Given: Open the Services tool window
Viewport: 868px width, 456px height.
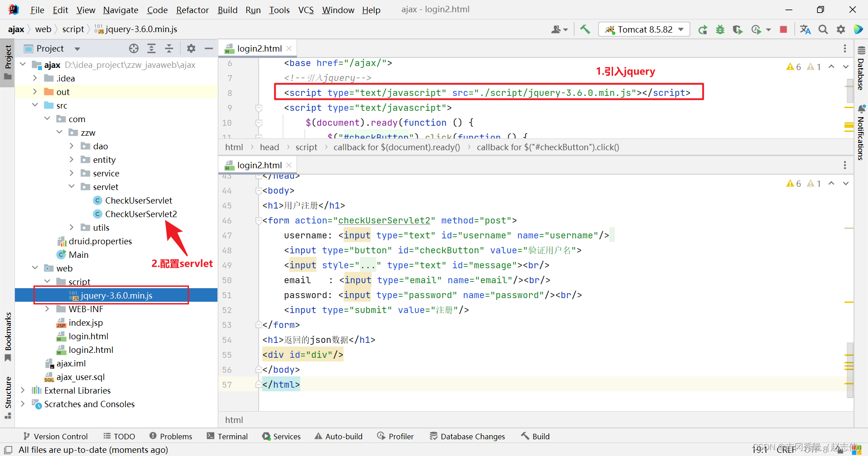Looking at the screenshot, I should point(281,436).
